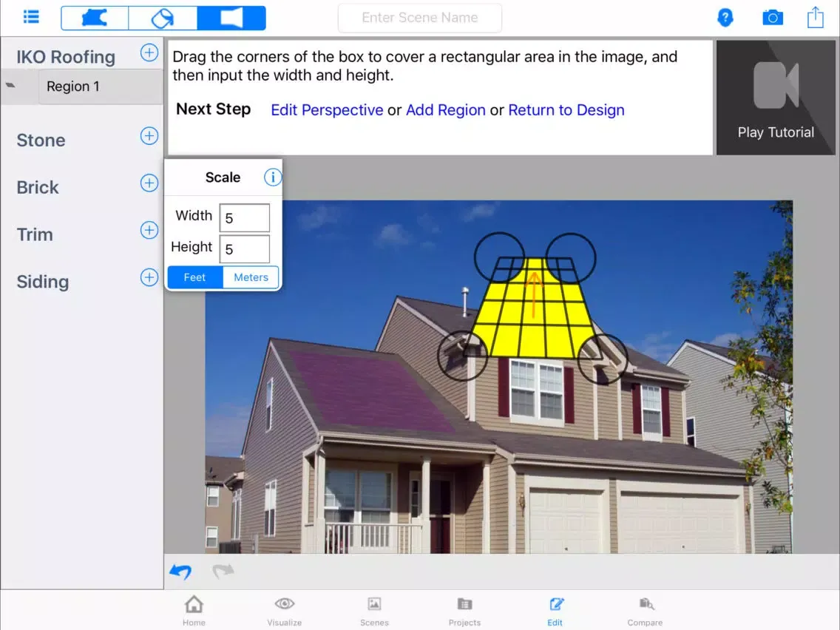Expand the IKO Roofing category

click(x=149, y=53)
